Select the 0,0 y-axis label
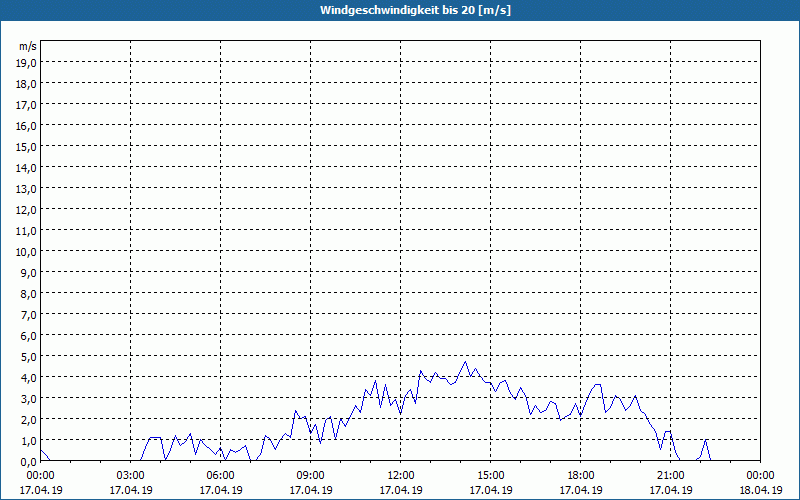Image resolution: width=800 pixels, height=500 pixels. [29, 462]
